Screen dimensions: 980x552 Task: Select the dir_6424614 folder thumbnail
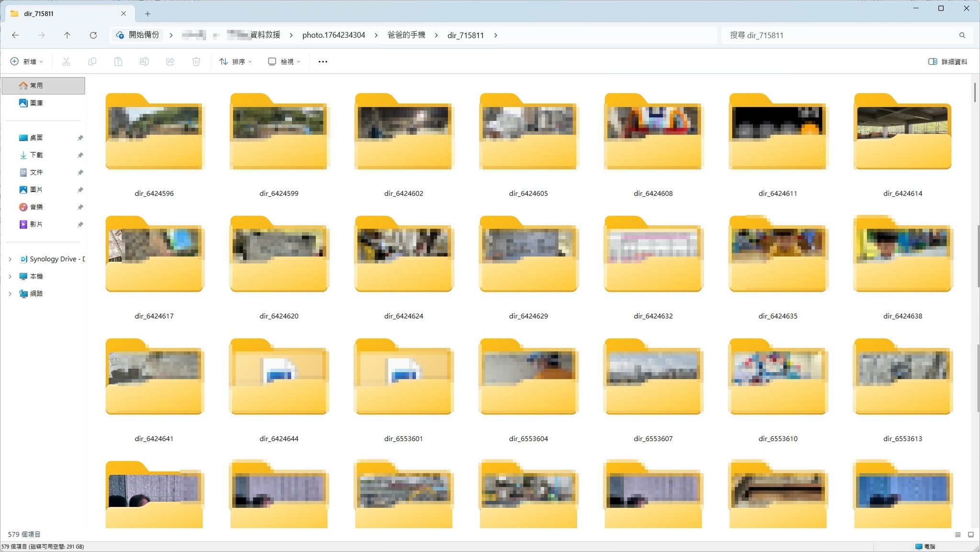click(x=902, y=132)
